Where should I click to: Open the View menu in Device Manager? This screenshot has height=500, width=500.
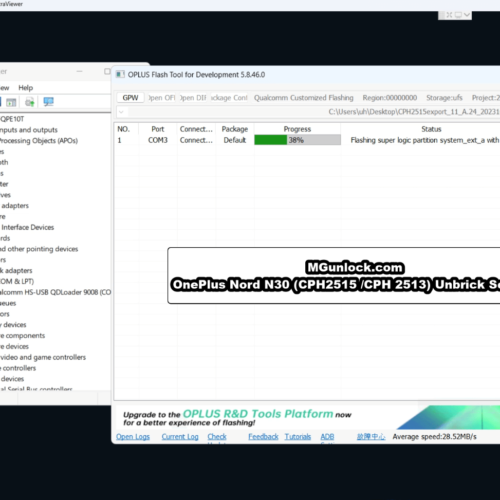5,88
